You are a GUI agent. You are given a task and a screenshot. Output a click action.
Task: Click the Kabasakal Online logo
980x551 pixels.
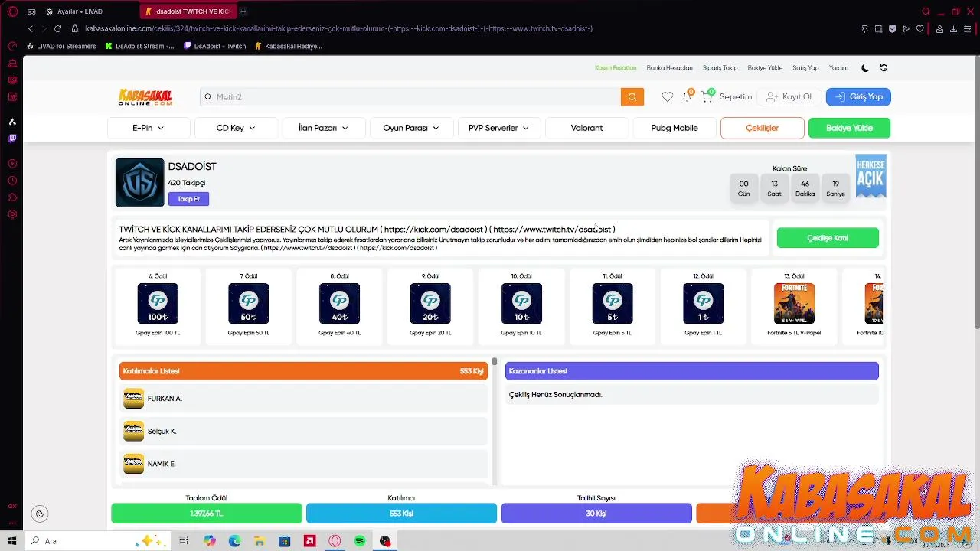145,97
